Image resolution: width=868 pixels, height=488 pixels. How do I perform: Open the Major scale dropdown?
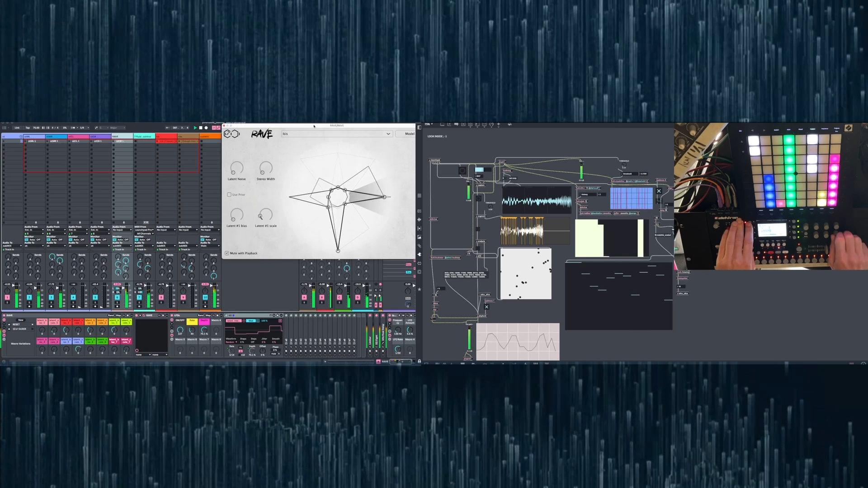click(118, 128)
